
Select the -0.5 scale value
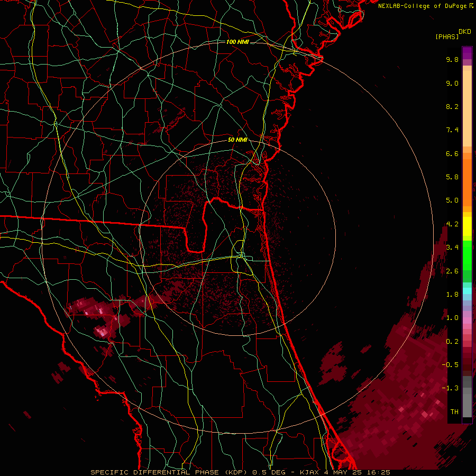450,365
